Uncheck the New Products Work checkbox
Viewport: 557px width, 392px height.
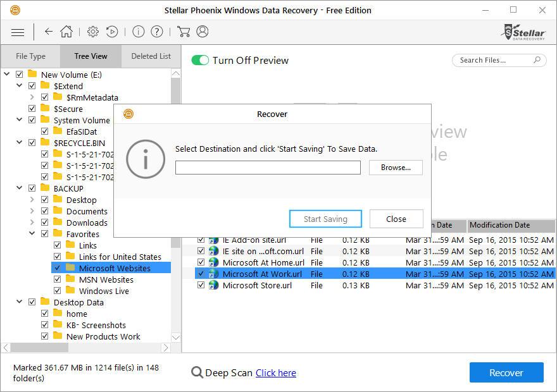tap(45, 336)
